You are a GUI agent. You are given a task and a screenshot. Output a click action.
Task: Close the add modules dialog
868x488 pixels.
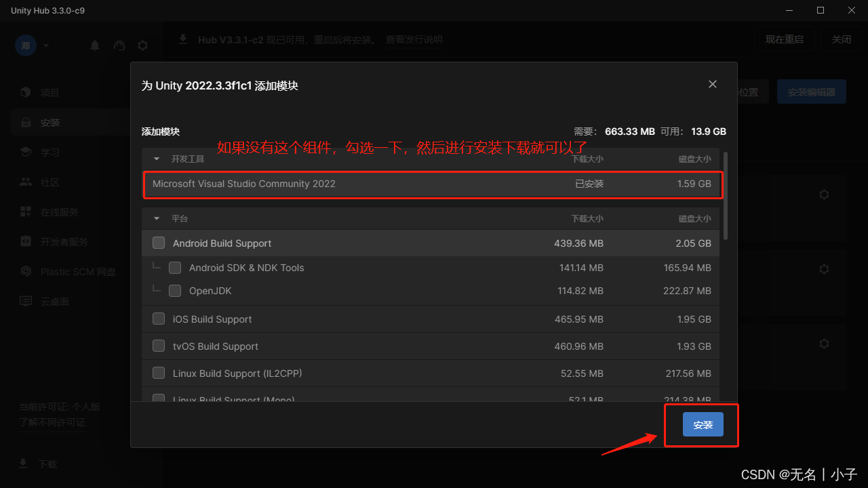coord(713,84)
